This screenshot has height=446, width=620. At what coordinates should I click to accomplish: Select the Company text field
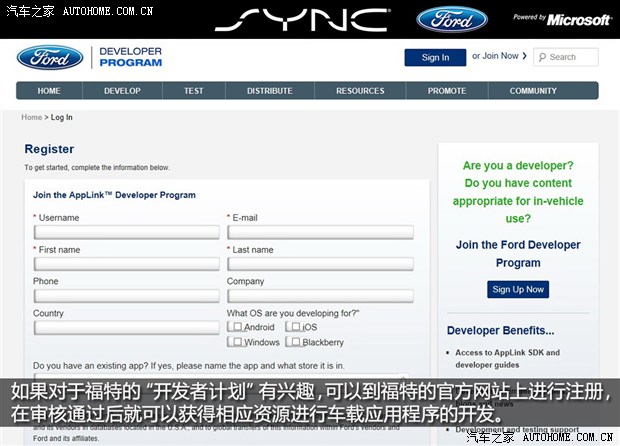pyautogui.click(x=320, y=296)
